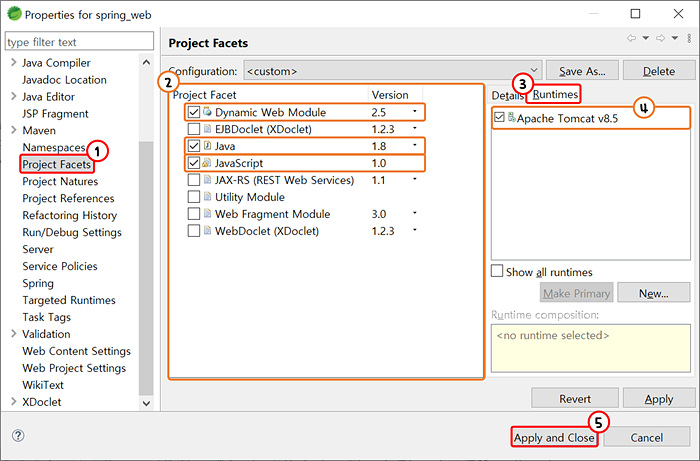The height and width of the screenshot is (461, 700).
Task: Select Server in the tree
Action: click(x=38, y=249)
